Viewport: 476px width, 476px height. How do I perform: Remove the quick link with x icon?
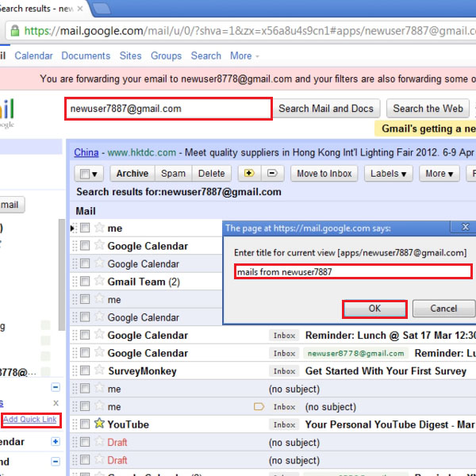(56, 403)
